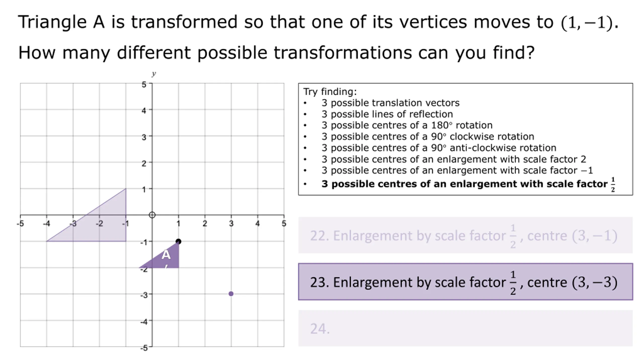Image resolution: width=644 pixels, height=362 pixels.
Task: Select faded answer 22 centre (3, −1)
Action: tap(465, 235)
